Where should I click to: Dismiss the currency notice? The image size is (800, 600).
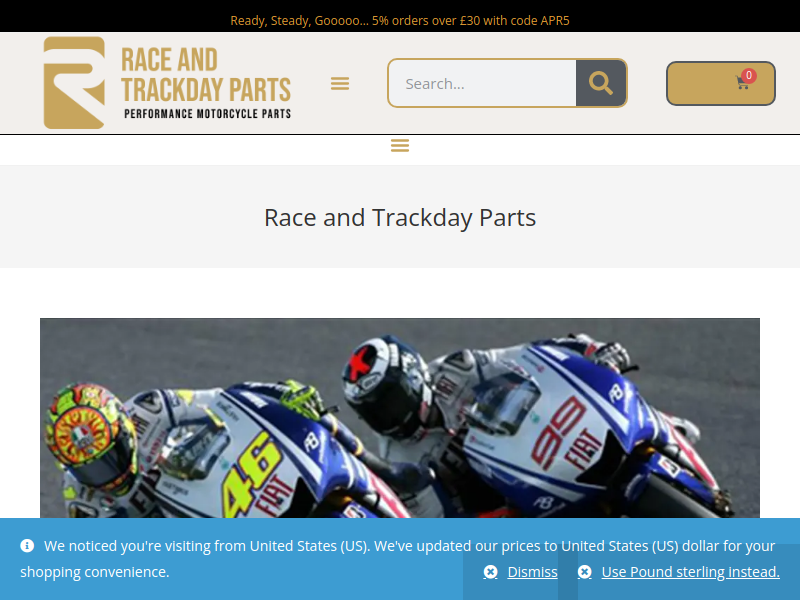(532, 572)
